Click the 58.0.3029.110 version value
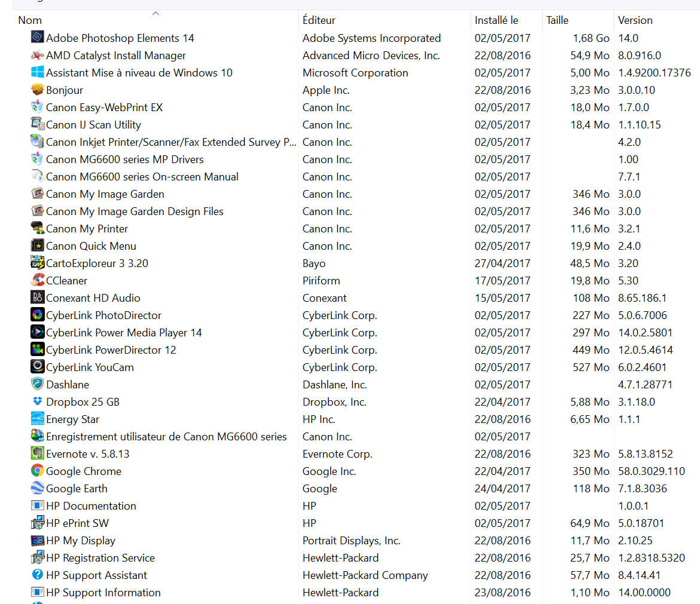 (652, 471)
